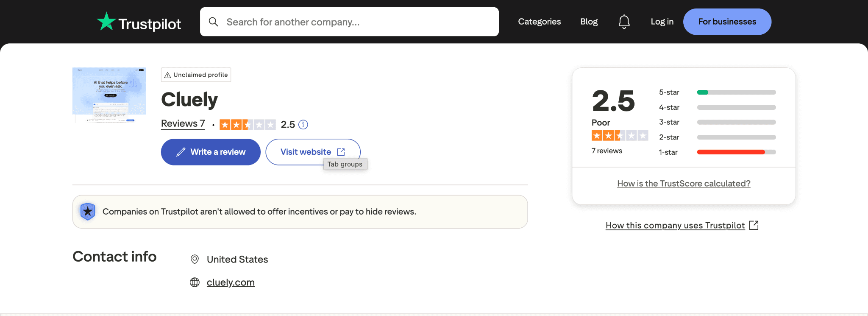Open the cluely.com website link
868x316 pixels.
[x=231, y=282]
